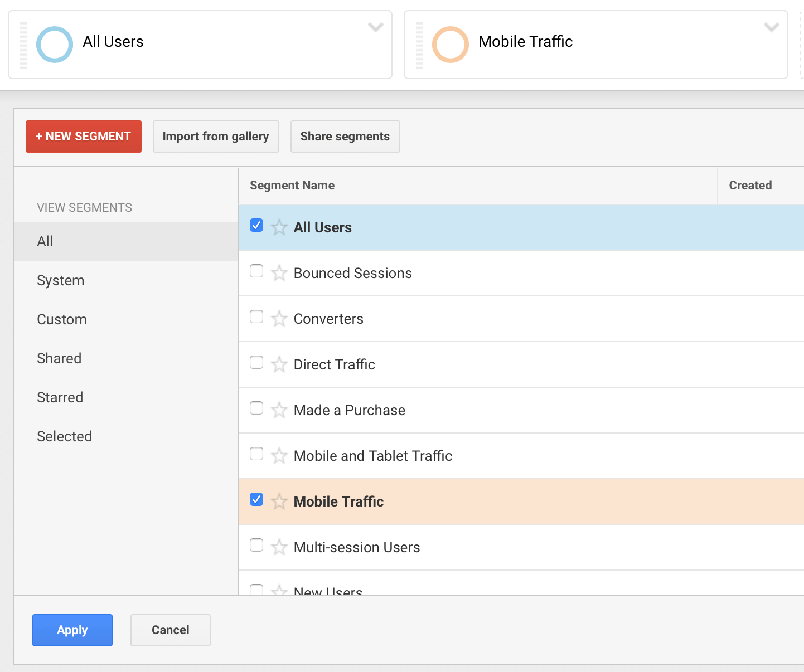Viewport: 804px width, 672px height.
Task: Star the Direct Traffic segment
Action: (279, 364)
